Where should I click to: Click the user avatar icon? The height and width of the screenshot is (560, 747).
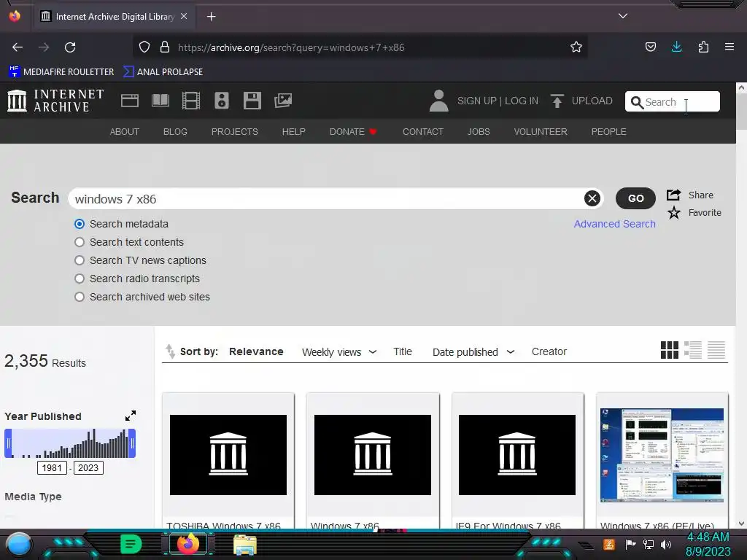pyautogui.click(x=438, y=101)
